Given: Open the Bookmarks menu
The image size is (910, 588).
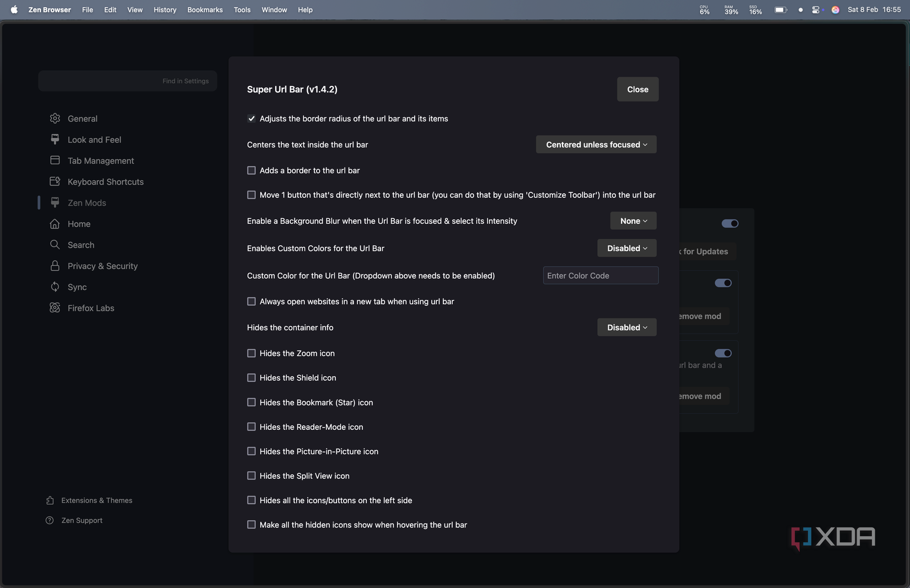Looking at the screenshot, I should tap(205, 9).
